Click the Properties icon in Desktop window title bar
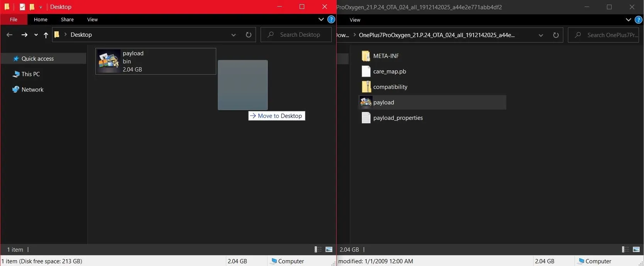This screenshot has height=266, width=644. (22, 7)
